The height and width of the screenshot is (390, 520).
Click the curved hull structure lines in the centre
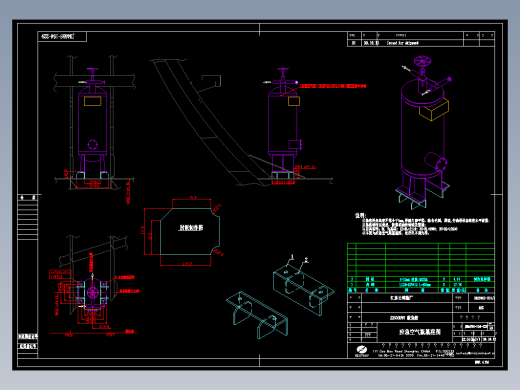(x=213, y=122)
